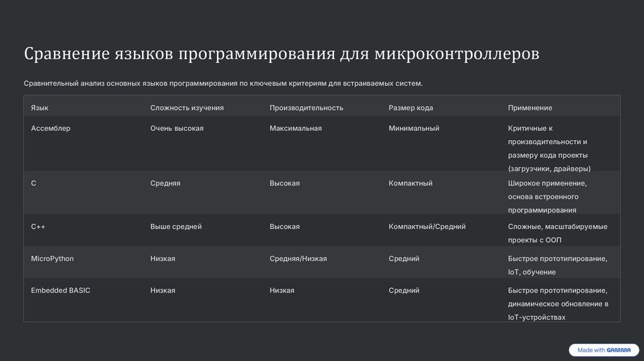Click the 'динамическое обновление в IoT-устройствах' cell
The width and height of the screenshot is (644, 361).
pyautogui.click(x=558, y=304)
